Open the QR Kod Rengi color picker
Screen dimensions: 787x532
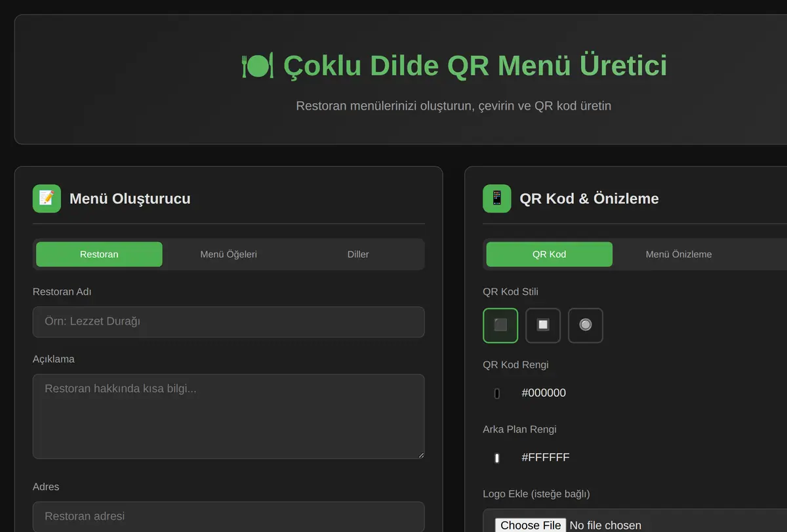coord(497,393)
